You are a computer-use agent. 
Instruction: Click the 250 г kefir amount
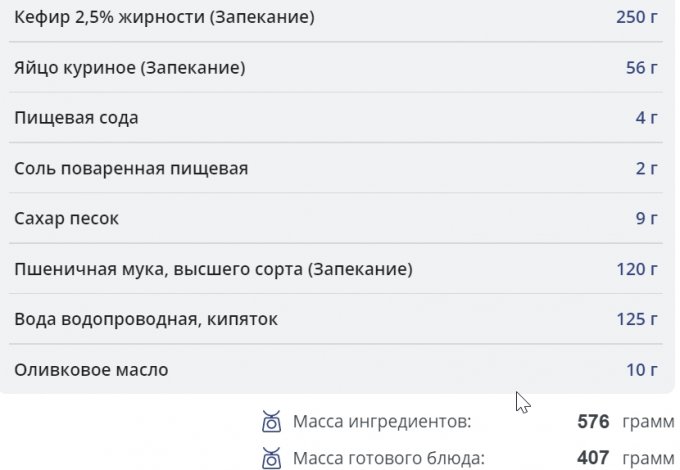(x=636, y=17)
